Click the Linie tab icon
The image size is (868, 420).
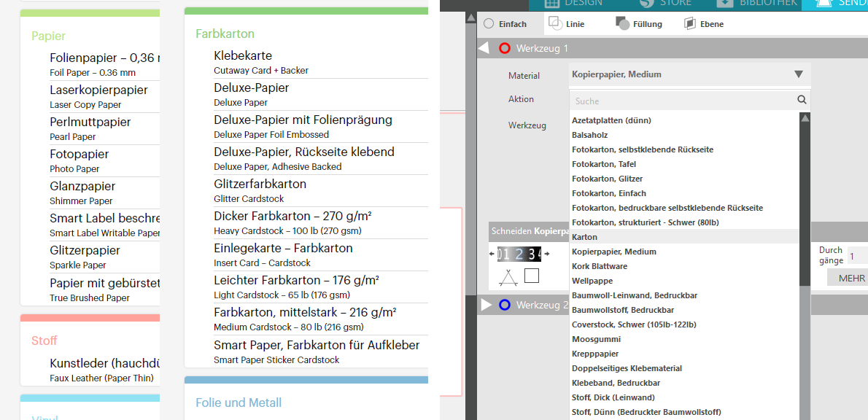point(555,23)
